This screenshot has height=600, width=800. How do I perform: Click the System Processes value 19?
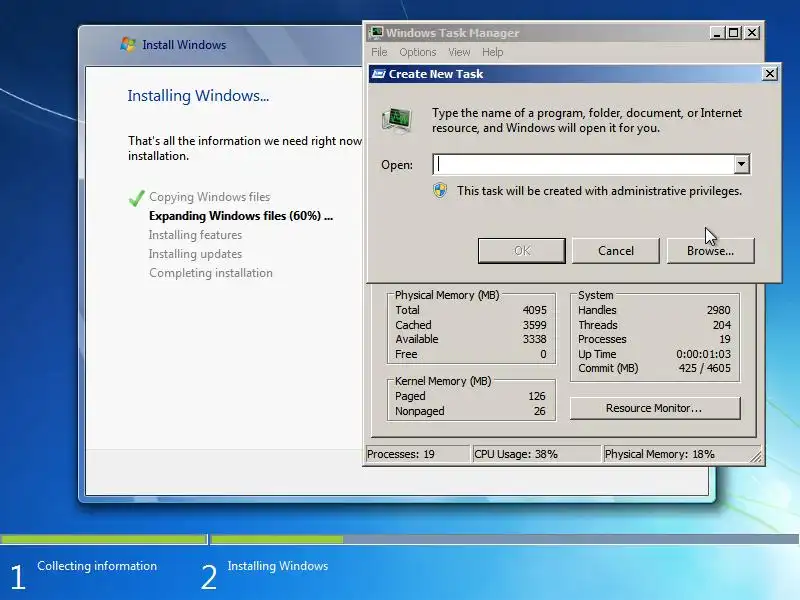(725, 339)
